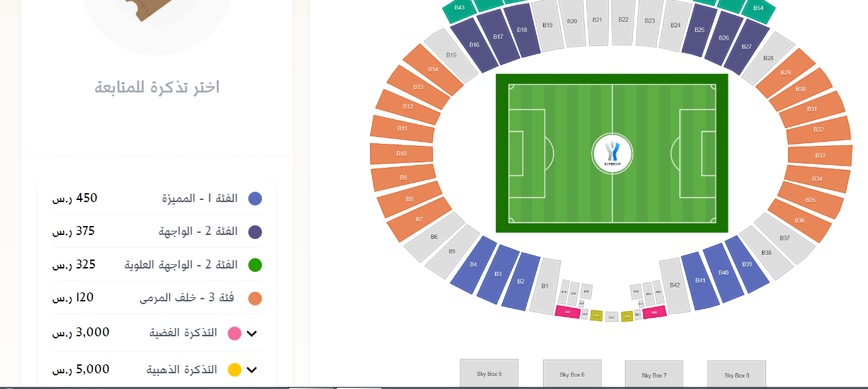Select gray seating block B22
The image size is (868, 389).
[623, 21]
